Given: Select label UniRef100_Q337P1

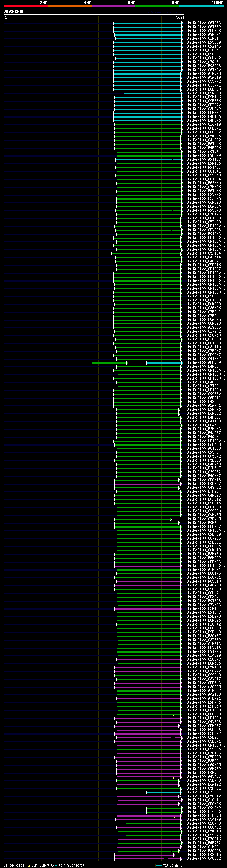Looking at the screenshot, I should click(204, 85).
